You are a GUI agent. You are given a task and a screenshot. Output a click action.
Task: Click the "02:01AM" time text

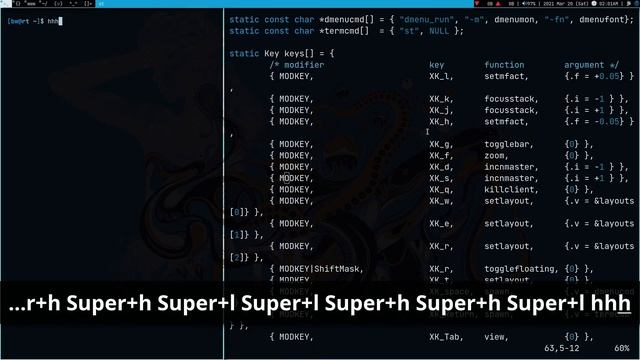[x=608, y=4]
